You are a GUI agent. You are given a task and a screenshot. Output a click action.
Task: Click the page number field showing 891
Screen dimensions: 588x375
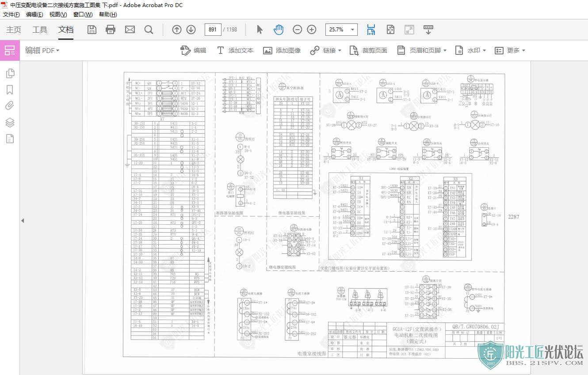click(x=213, y=30)
